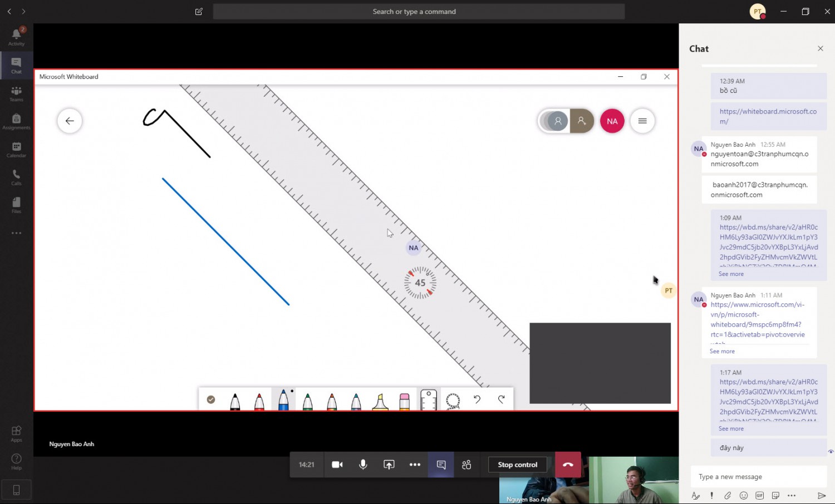Open Files in sidebar
This screenshot has height=504, width=835.
(x=17, y=205)
